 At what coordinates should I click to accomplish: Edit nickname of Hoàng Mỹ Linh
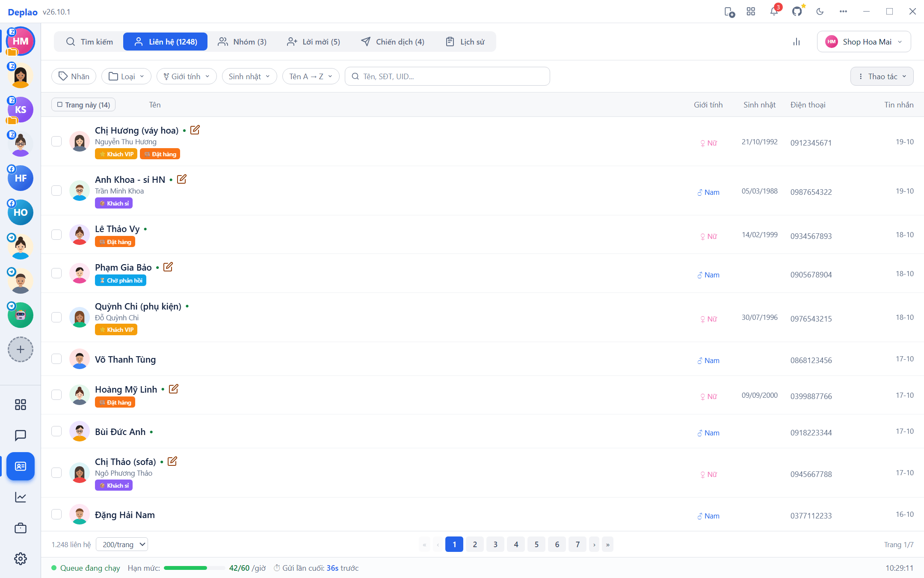(x=174, y=389)
